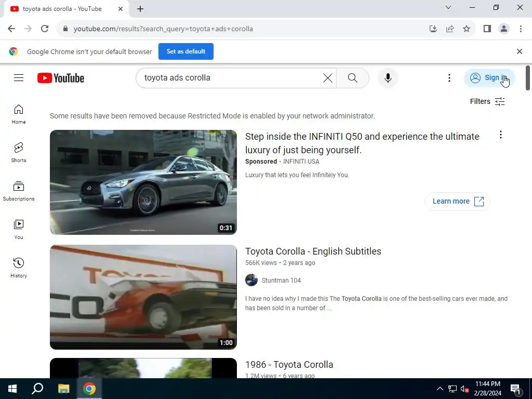This screenshot has height=399, width=532.
Task: Reload the page
Action: [45, 29]
